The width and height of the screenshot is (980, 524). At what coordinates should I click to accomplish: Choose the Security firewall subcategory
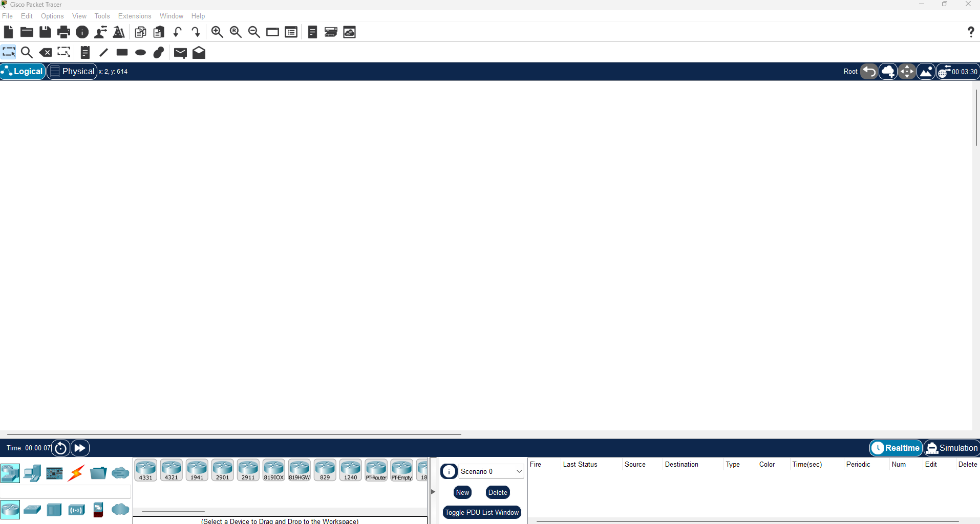click(x=98, y=510)
